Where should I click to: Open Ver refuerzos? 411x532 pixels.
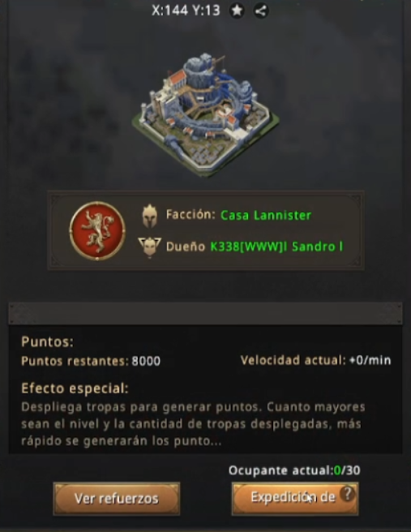tap(117, 499)
